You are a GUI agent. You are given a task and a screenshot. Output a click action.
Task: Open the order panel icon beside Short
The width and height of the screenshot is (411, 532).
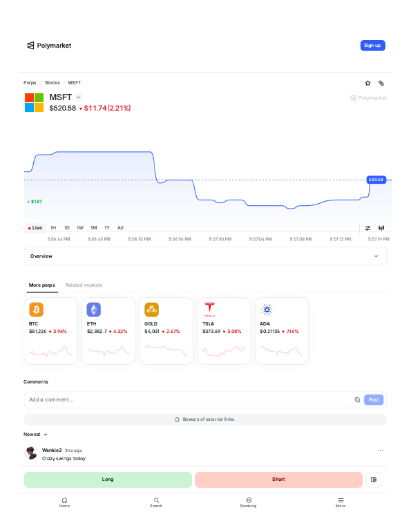[x=374, y=479]
